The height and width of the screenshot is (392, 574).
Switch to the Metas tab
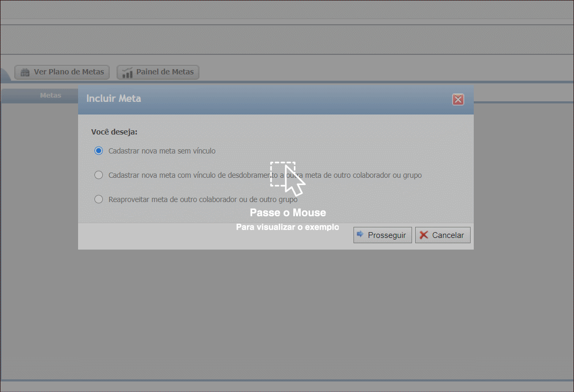[51, 95]
